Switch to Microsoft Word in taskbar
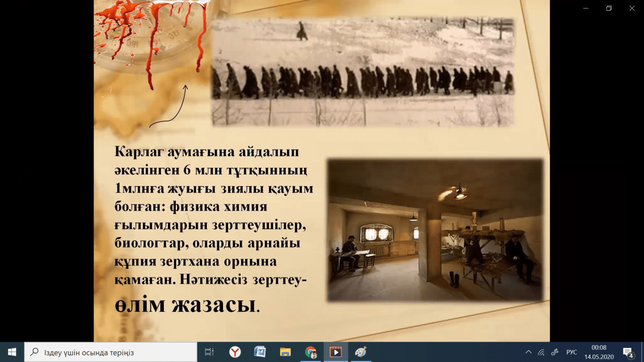The image size is (644, 362). (260, 352)
